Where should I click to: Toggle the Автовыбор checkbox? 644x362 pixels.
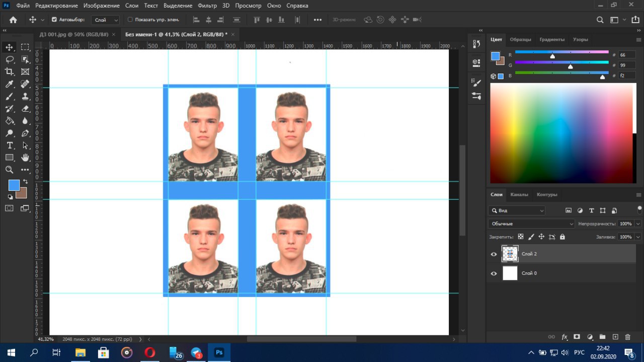point(54,20)
